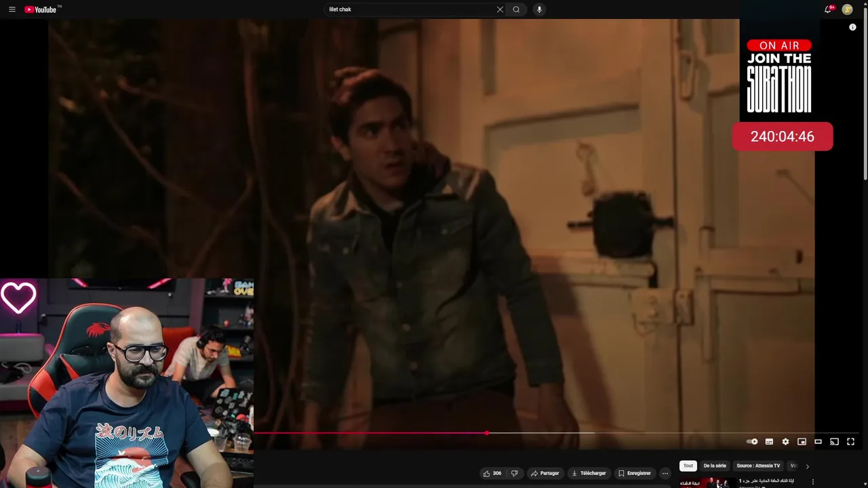The height and width of the screenshot is (488, 868).
Task: Toggle the autoplay switch in player
Action: (752, 442)
